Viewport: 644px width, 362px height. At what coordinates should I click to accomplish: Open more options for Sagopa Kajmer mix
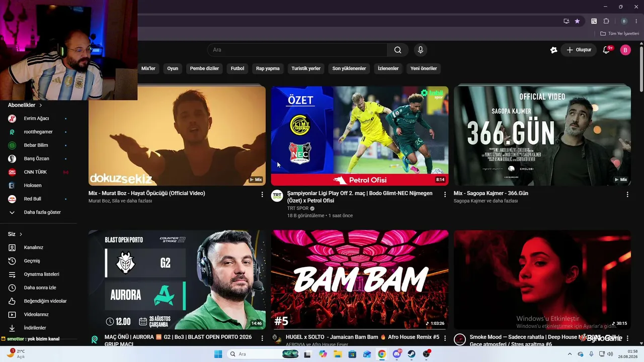tap(627, 194)
